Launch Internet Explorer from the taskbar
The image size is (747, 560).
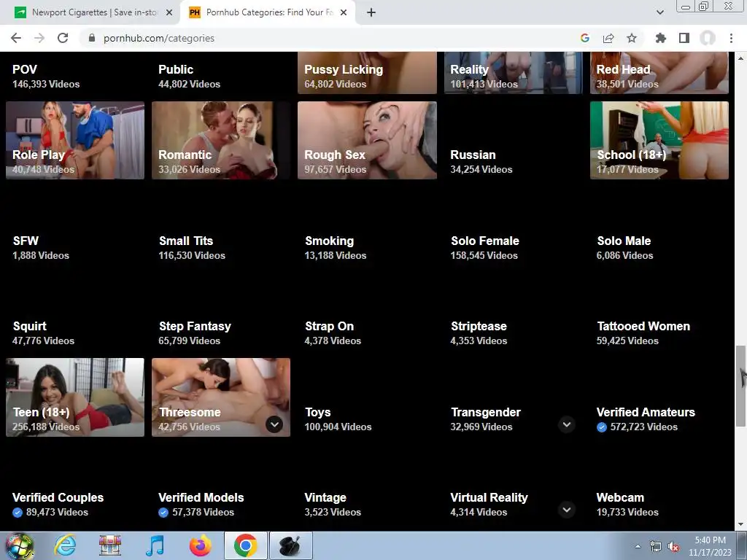tap(65, 545)
